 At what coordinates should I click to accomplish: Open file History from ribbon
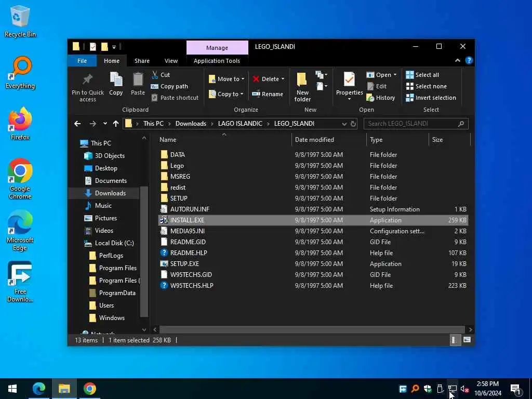(x=381, y=98)
